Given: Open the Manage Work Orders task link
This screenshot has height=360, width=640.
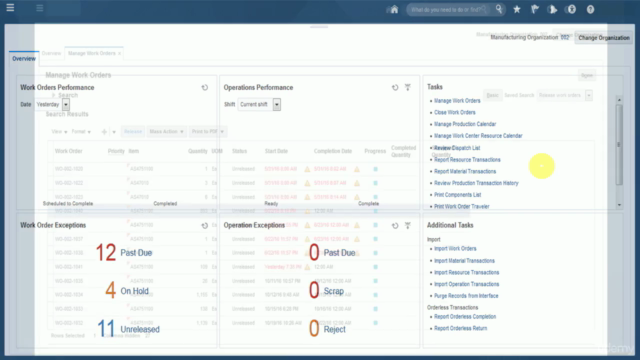Looking at the screenshot, I should point(457,100).
